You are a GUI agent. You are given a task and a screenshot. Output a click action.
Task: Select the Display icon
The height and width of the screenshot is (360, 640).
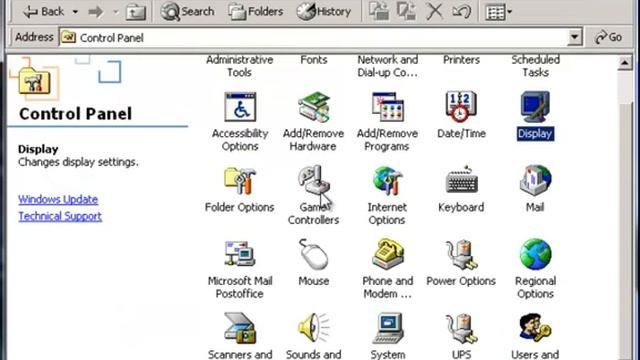click(535, 107)
